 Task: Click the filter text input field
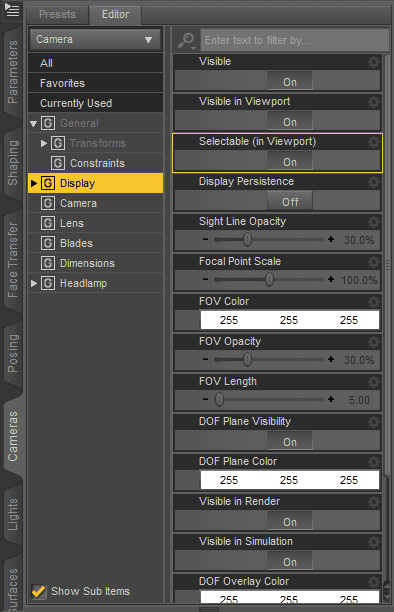point(295,40)
